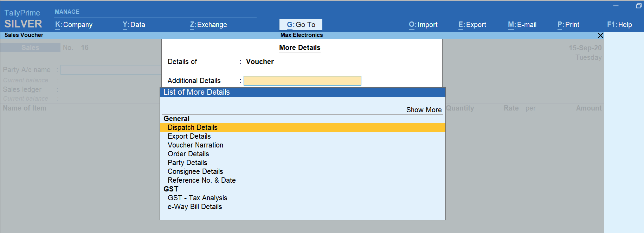
Task: Click the MANAGE header label
Action: coord(67,12)
